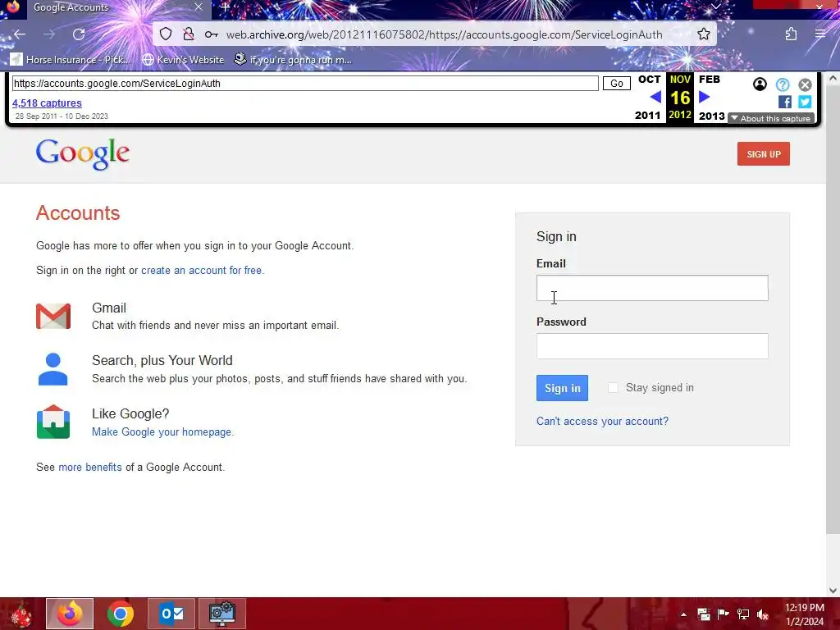The height and width of the screenshot is (630, 840).
Task: Open the shield tracking protection icon
Action: tap(166, 34)
